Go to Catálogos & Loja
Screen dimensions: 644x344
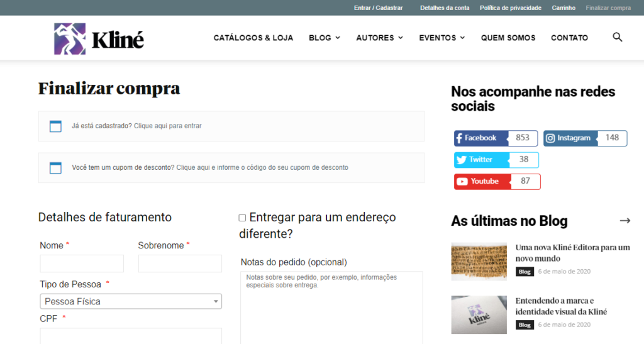[x=253, y=38]
